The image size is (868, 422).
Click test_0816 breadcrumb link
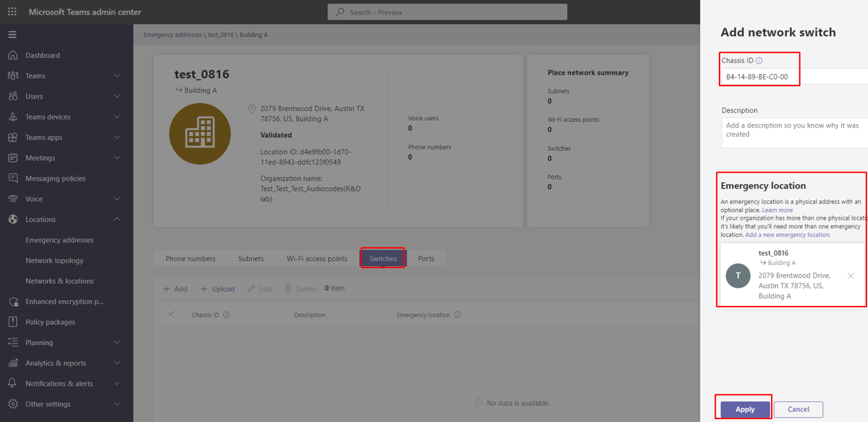tap(220, 34)
